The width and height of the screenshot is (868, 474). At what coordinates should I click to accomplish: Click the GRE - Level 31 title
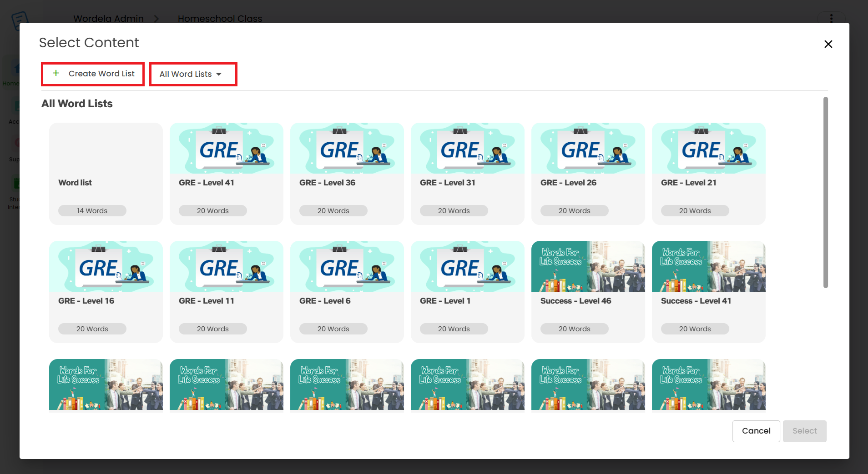coord(448,183)
